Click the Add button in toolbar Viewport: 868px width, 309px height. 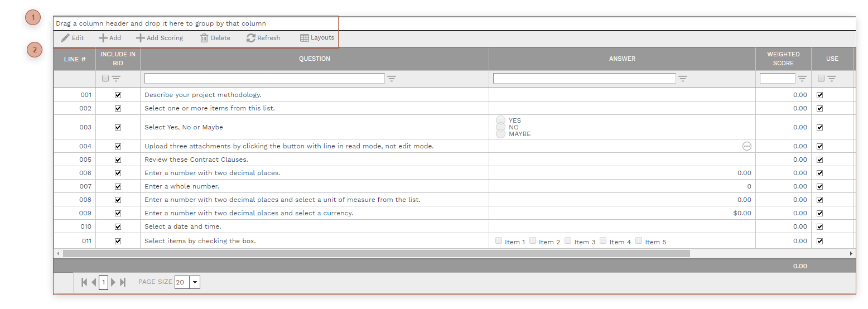click(x=110, y=38)
